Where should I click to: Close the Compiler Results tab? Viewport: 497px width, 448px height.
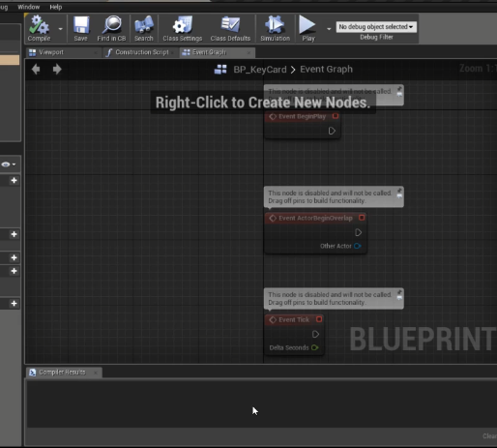[x=96, y=373]
